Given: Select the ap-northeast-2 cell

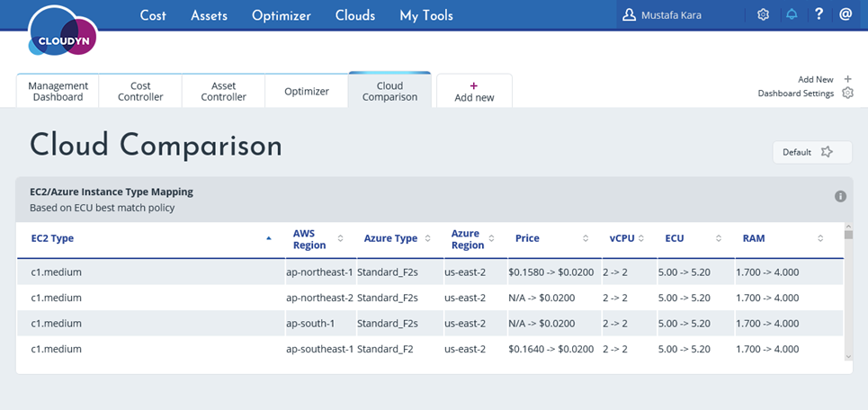Looking at the screenshot, I should pyautogui.click(x=319, y=298).
